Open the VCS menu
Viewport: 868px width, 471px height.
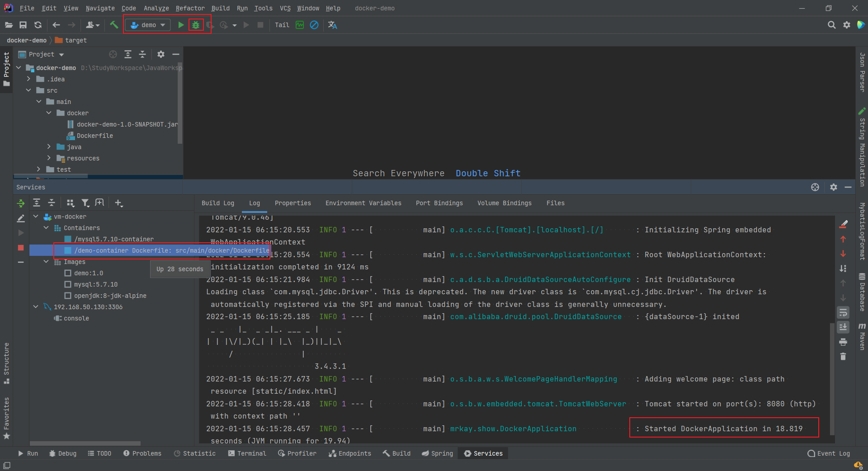pyautogui.click(x=285, y=8)
